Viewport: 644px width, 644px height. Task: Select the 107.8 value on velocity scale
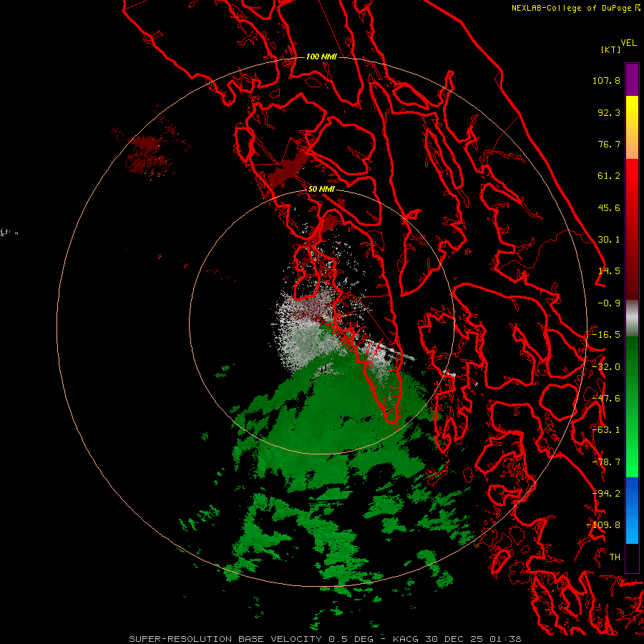point(606,80)
